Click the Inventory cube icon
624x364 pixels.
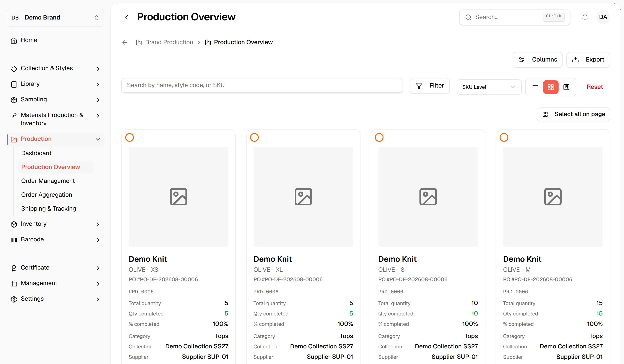14,224
